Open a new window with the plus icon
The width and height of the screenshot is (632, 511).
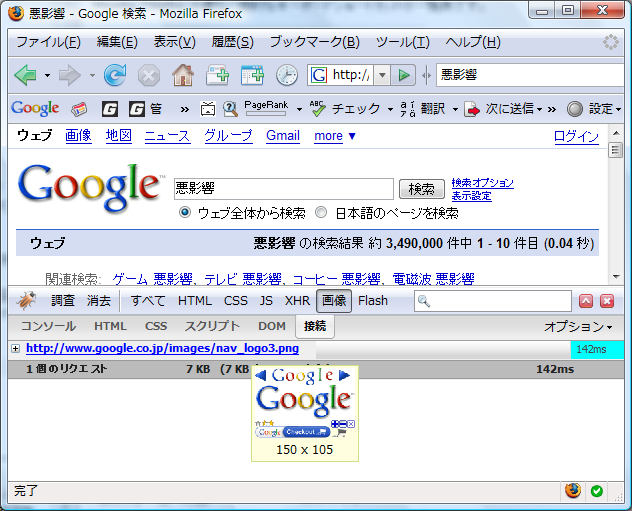252,75
